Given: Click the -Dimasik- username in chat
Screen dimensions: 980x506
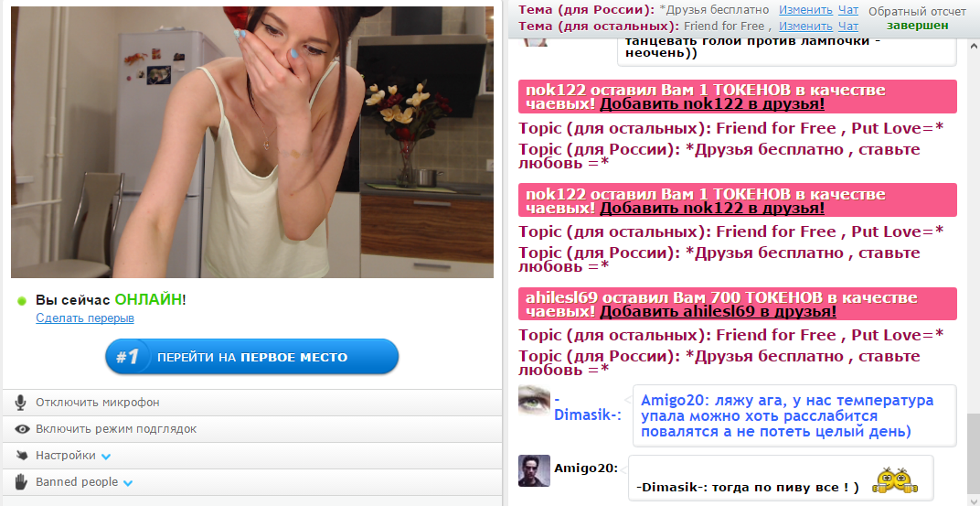Looking at the screenshot, I should [588, 408].
